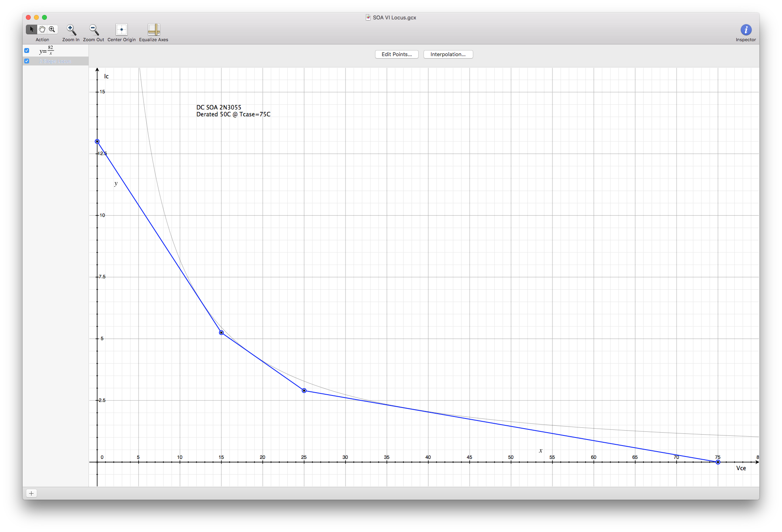Click the 'Derated 50C @ Tcase=75C' annotation
Image resolution: width=782 pixels, height=532 pixels.
(x=233, y=114)
